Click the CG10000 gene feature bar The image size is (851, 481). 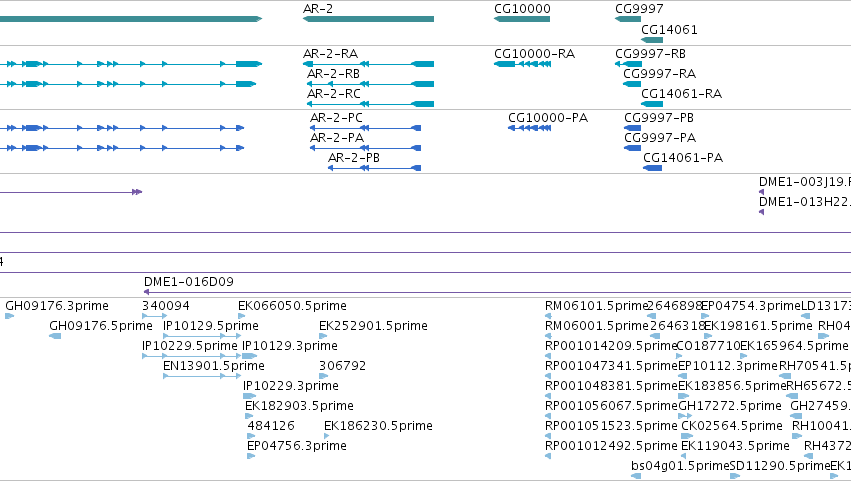522,19
